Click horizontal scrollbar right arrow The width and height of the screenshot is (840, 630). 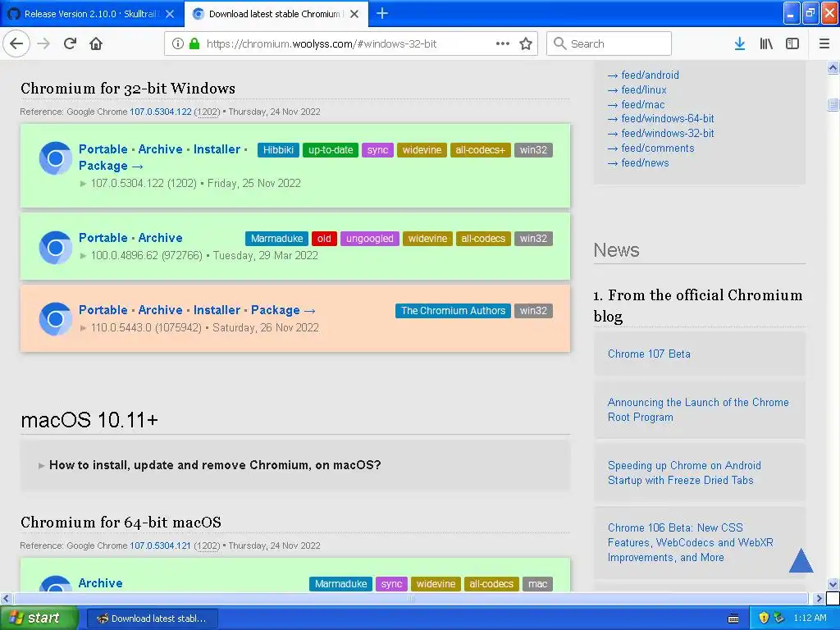pos(818,598)
